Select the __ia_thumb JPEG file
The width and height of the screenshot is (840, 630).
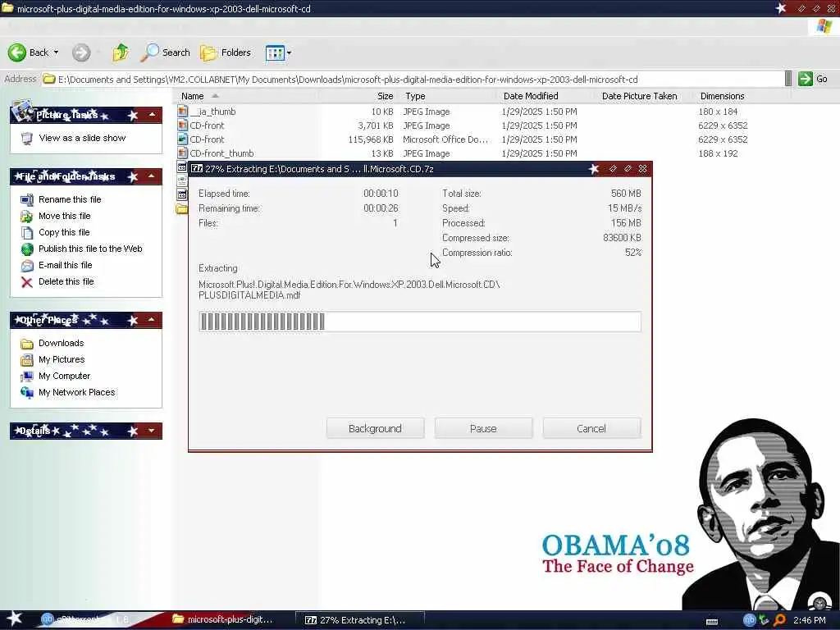pos(212,112)
